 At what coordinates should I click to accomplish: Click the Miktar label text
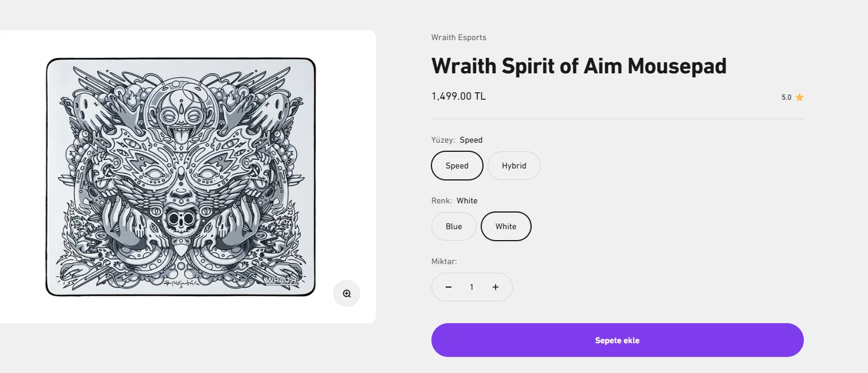444,261
